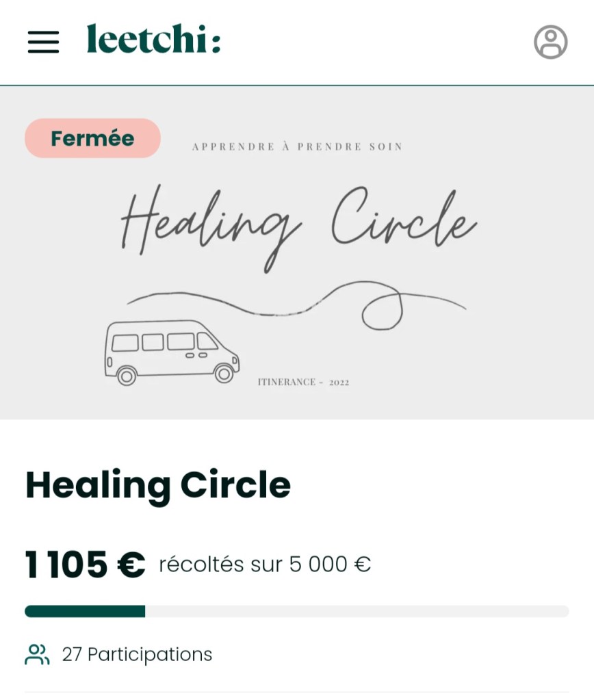This screenshot has width=594, height=700.
Task: Click the 'Apprendre à prendre soin' tagline
Action: pos(297,146)
